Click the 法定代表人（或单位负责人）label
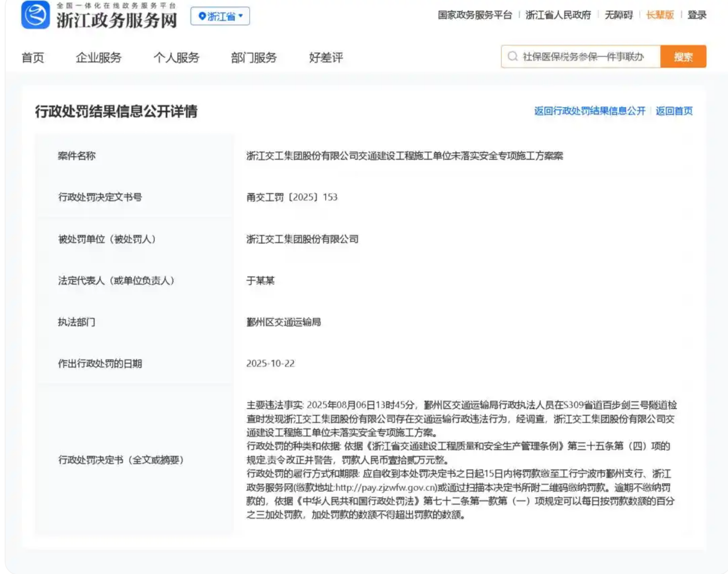This screenshot has height=574, width=728. coord(117,281)
